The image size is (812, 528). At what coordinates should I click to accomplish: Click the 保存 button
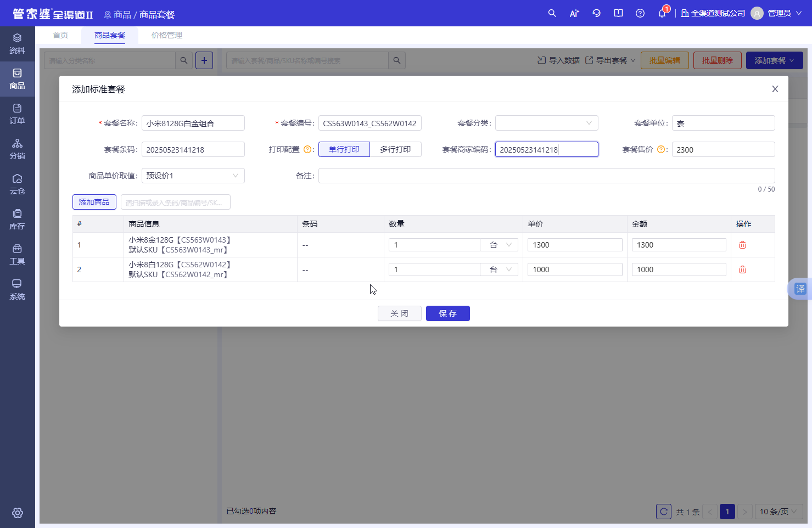[x=448, y=313]
